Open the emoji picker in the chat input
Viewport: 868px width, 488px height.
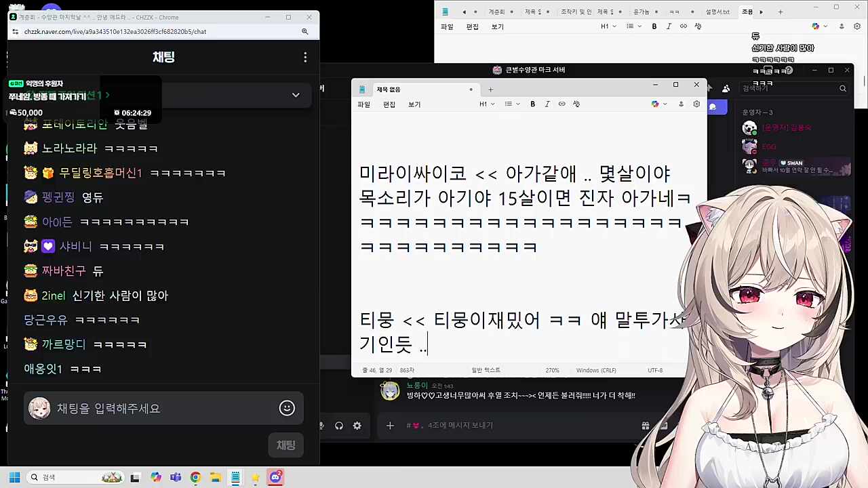(x=286, y=408)
